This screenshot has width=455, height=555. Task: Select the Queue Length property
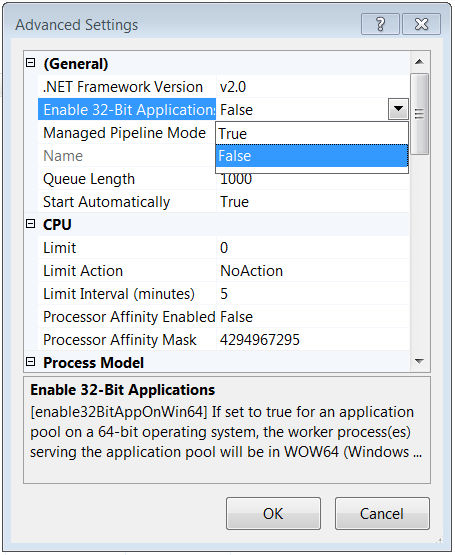pyautogui.click(x=127, y=179)
